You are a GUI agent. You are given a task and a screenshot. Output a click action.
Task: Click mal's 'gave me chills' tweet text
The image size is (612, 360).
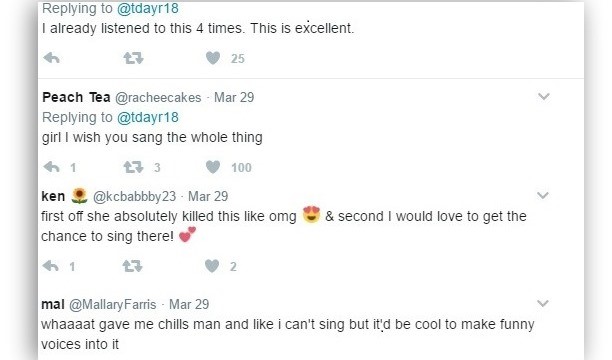[288, 334]
